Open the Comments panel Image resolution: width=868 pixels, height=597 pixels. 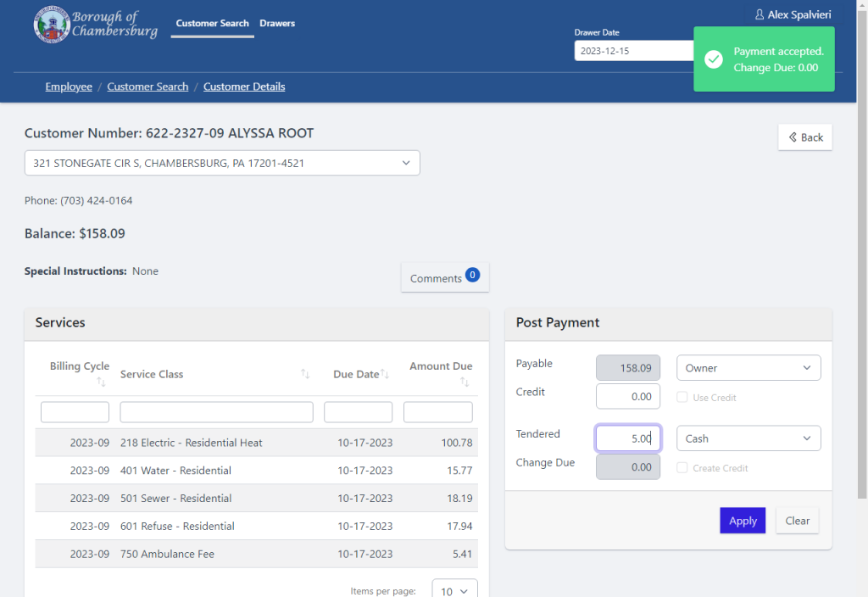click(x=444, y=276)
